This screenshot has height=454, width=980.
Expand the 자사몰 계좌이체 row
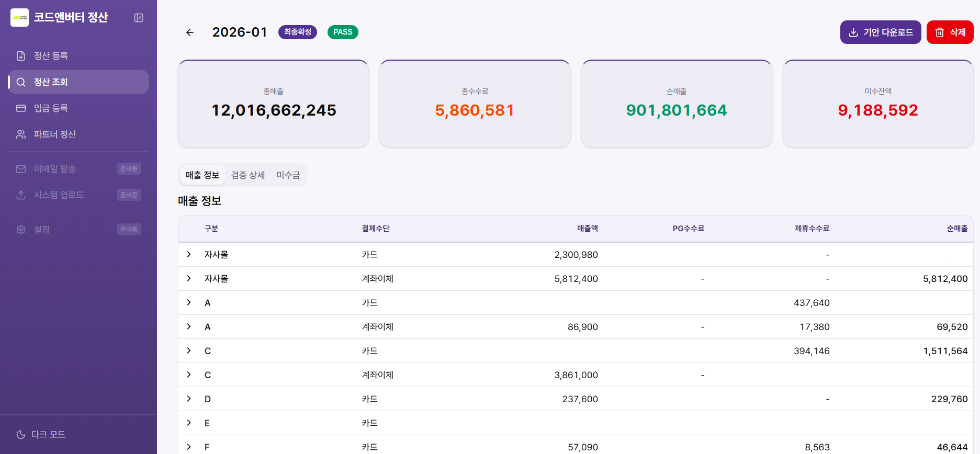[x=189, y=279]
